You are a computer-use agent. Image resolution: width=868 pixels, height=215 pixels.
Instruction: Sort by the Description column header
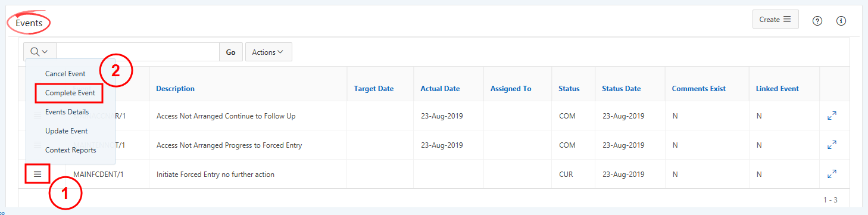tap(175, 89)
